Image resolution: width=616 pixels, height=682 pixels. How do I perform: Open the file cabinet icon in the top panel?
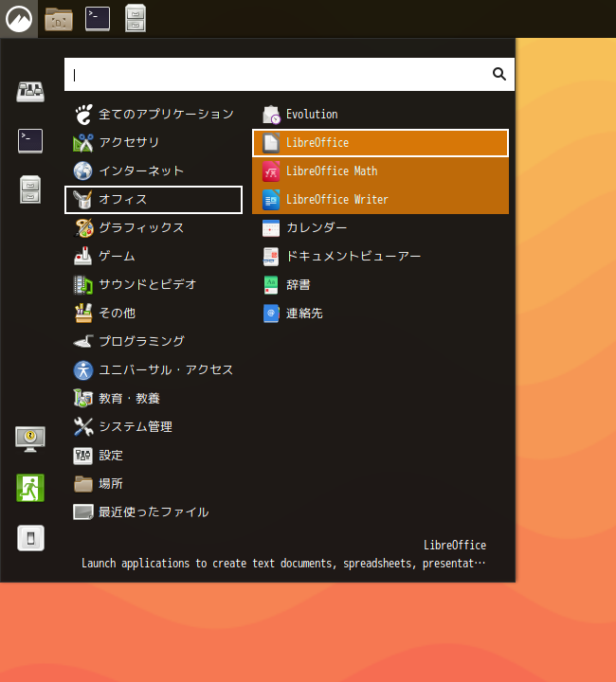point(136,18)
